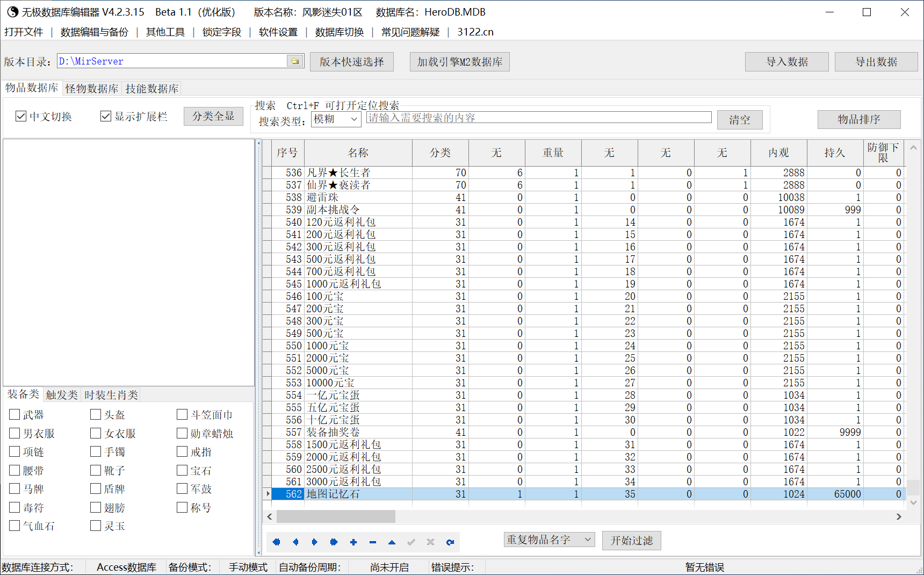Click the horizontal scrollbar thumb under table

[336, 517]
